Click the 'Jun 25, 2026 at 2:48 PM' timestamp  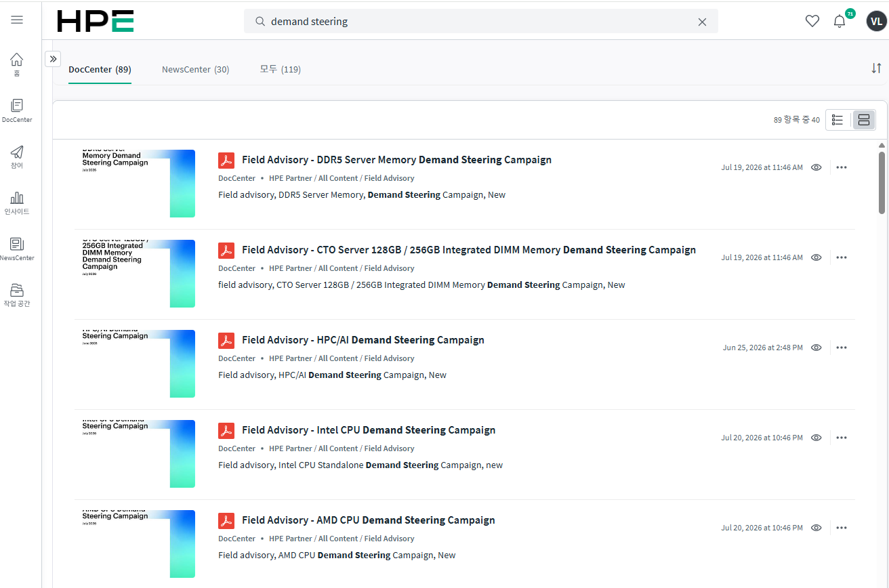coord(763,348)
